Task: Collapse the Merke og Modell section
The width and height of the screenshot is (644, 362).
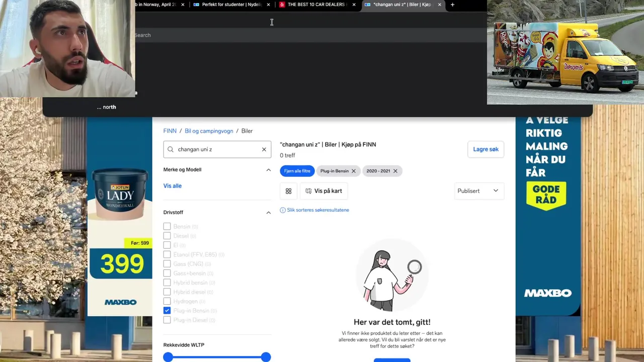Action: point(268,170)
